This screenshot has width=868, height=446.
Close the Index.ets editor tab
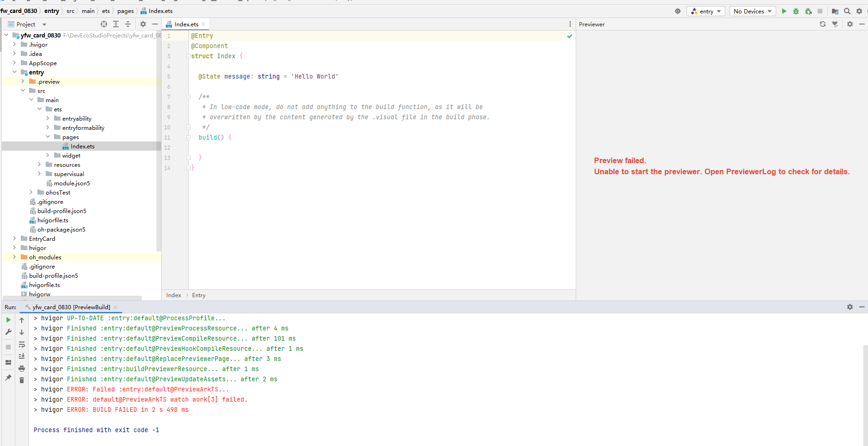point(204,24)
